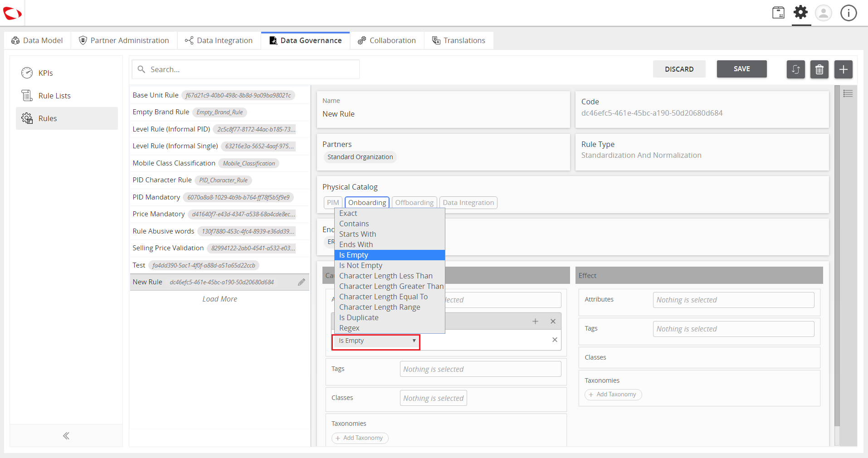The height and width of the screenshot is (458, 868).
Task: Select Selling Price Validation rule
Action: [219, 248]
